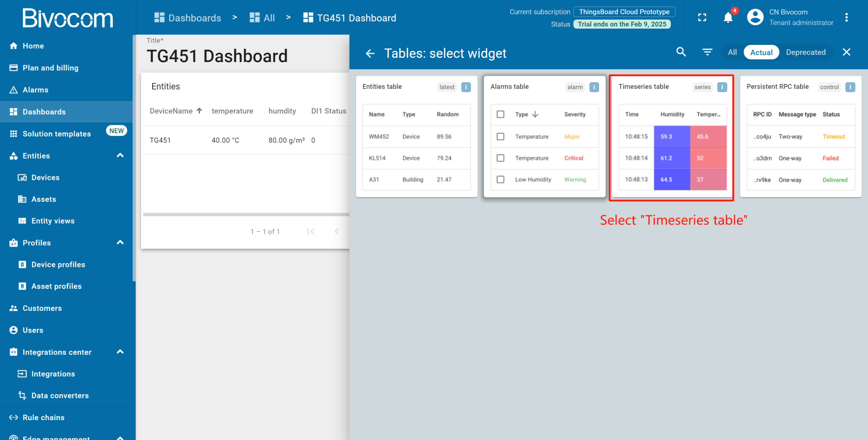Open the three-dot user menu
This screenshot has width=868, height=440.
[846, 18]
